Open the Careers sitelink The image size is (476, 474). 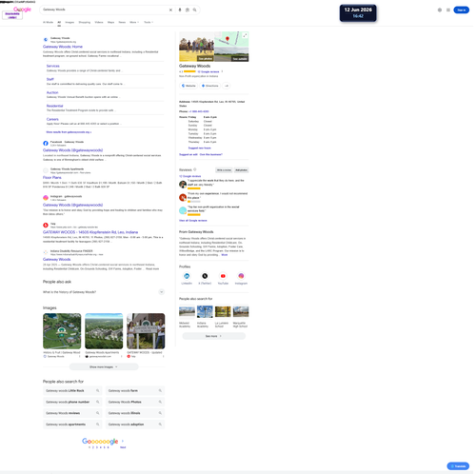[52, 119]
